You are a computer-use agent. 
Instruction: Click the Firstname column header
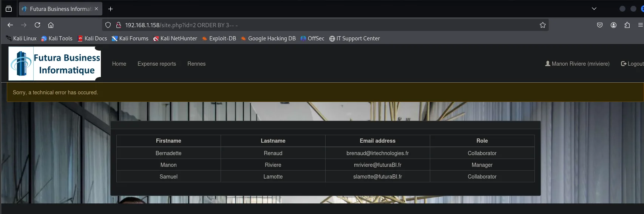168,141
